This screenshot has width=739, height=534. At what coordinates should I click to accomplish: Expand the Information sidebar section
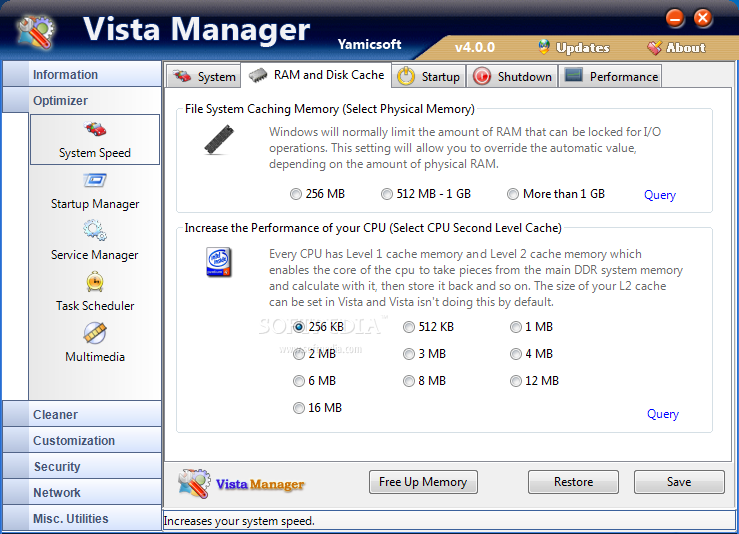82,74
